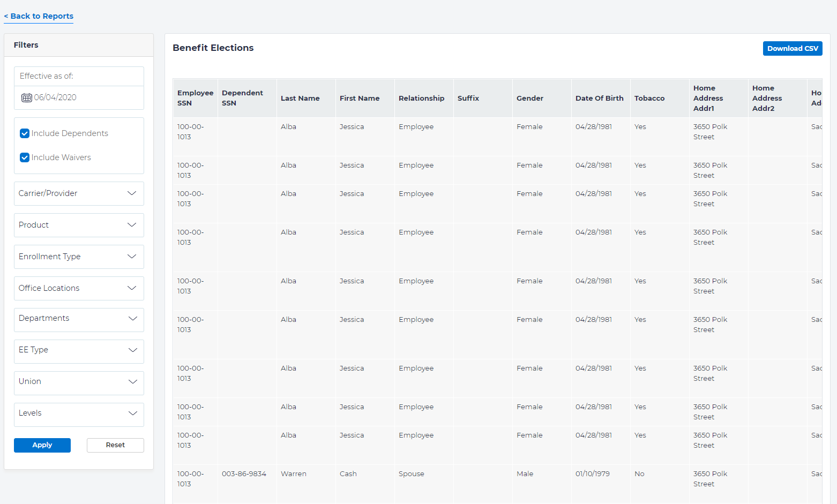Click the Reset button
The height and width of the screenshot is (504, 837).
point(115,445)
